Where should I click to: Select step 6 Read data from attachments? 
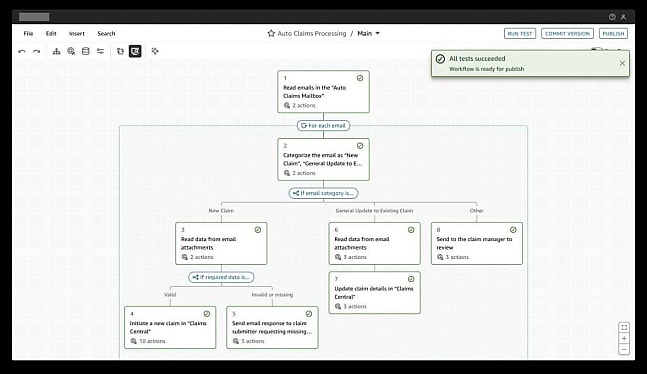(x=374, y=244)
